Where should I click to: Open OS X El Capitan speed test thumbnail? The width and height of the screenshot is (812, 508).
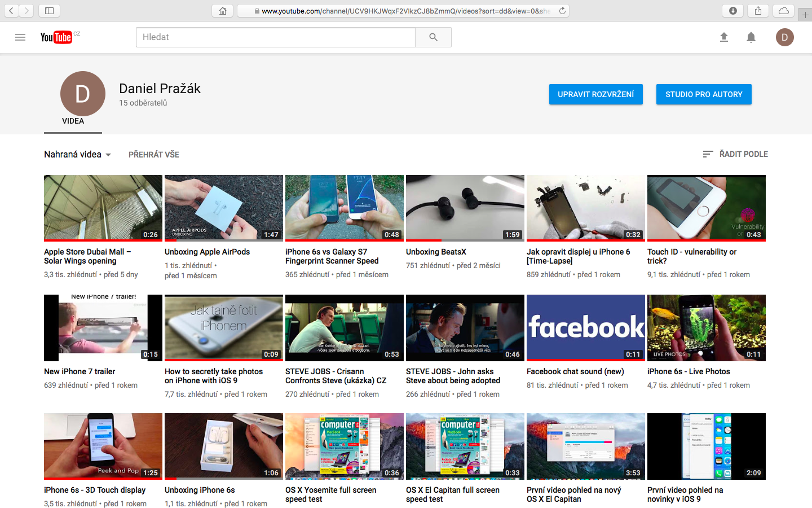click(x=465, y=446)
